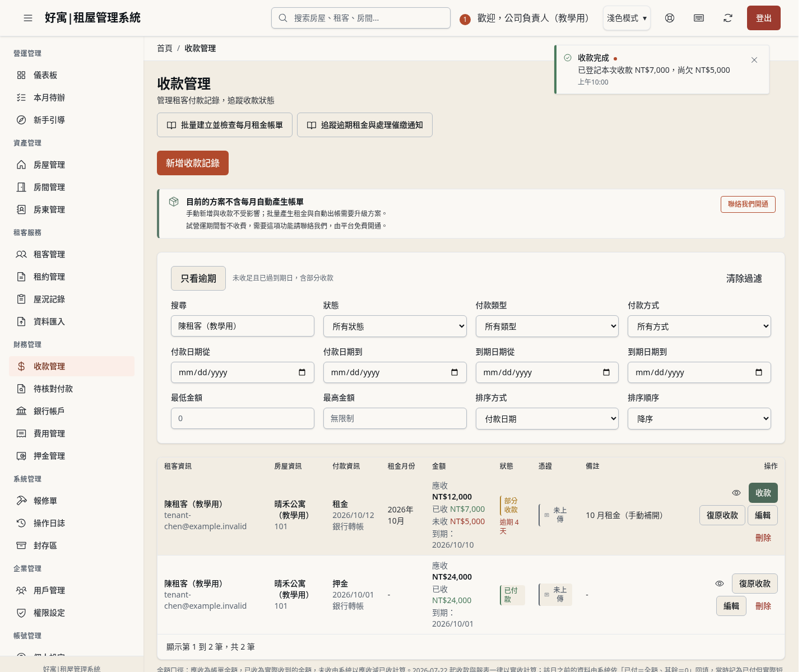Image resolution: width=807 pixels, height=672 pixels.
Task: Click the refresh icon in header
Action: 728,18
